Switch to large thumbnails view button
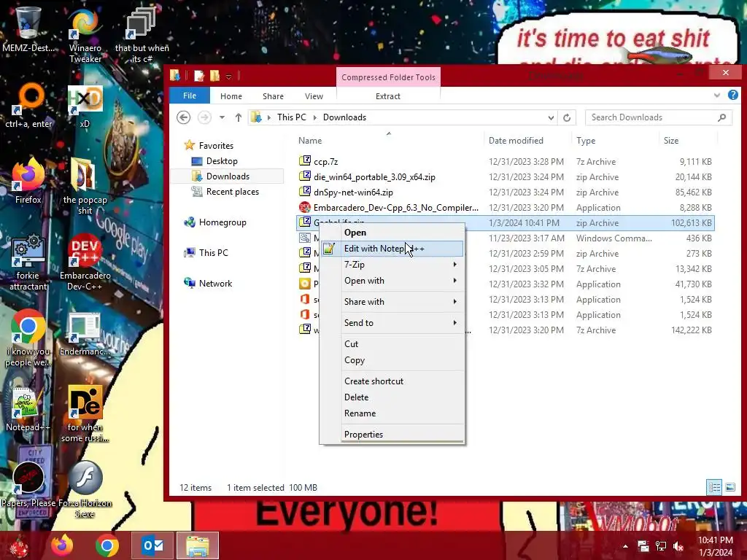 [730, 487]
